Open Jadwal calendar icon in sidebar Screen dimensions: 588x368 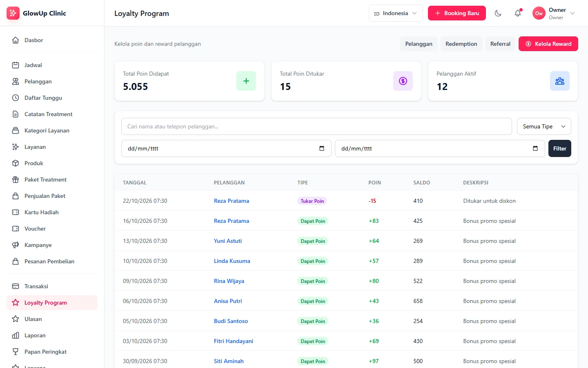[16, 65]
